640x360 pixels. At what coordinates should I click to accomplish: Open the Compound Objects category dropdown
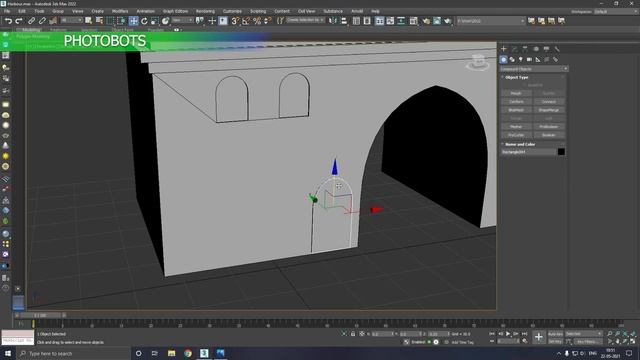tap(534, 69)
